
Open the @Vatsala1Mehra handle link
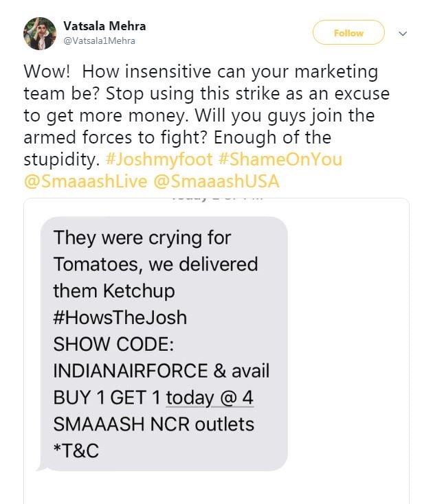[x=100, y=41]
